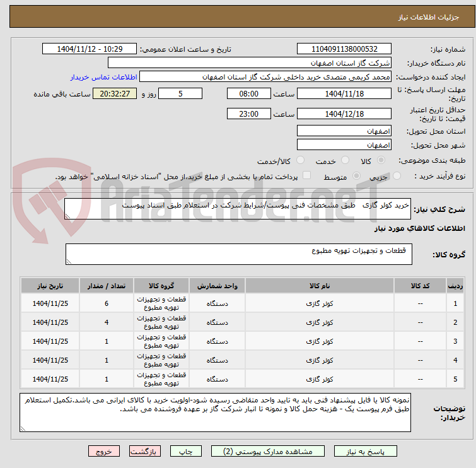This screenshot has height=468, width=476.
Task: Click the تعداد / مقدار column header
Action: click(x=107, y=286)
